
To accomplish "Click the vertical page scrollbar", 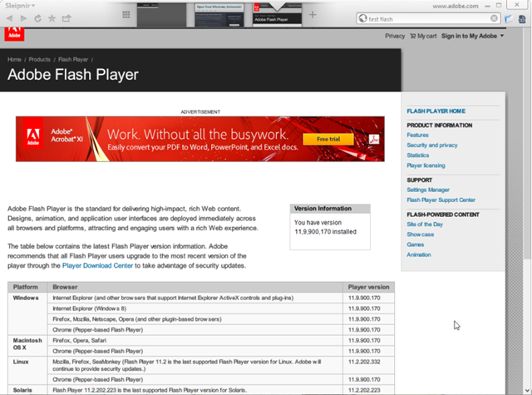I will pyautogui.click(x=527, y=142).
